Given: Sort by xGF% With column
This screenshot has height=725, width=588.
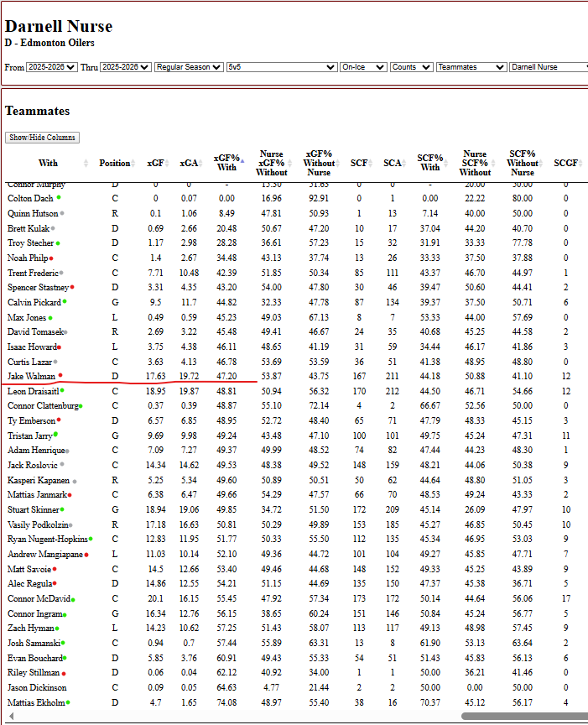Looking at the screenshot, I should click(227, 163).
